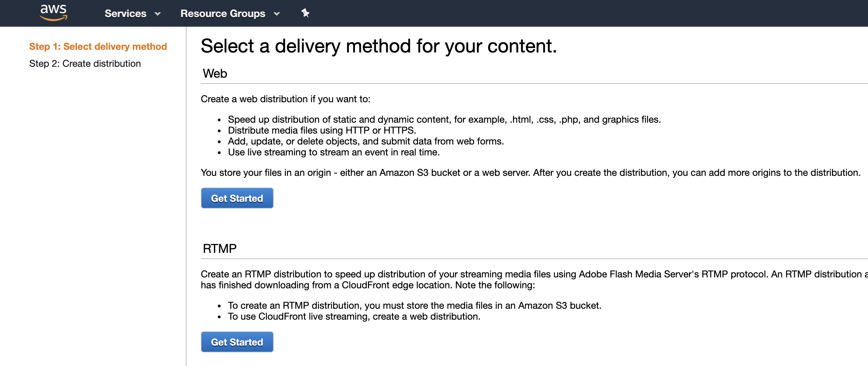Image resolution: width=868 pixels, height=366 pixels.
Task: Begin a web distribution with its Get Started button
Action: [x=237, y=198]
